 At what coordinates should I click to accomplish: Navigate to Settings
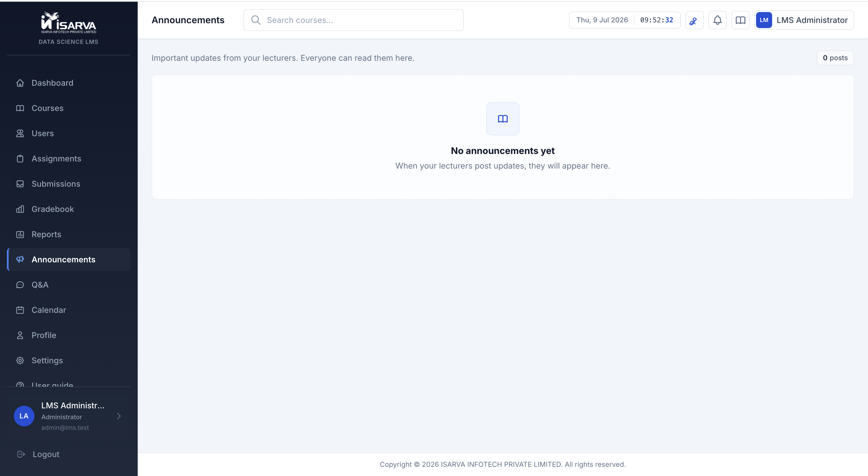(68, 360)
